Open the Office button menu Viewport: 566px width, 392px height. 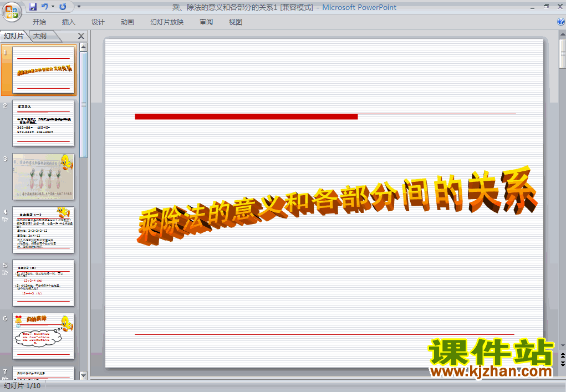[x=12, y=12]
